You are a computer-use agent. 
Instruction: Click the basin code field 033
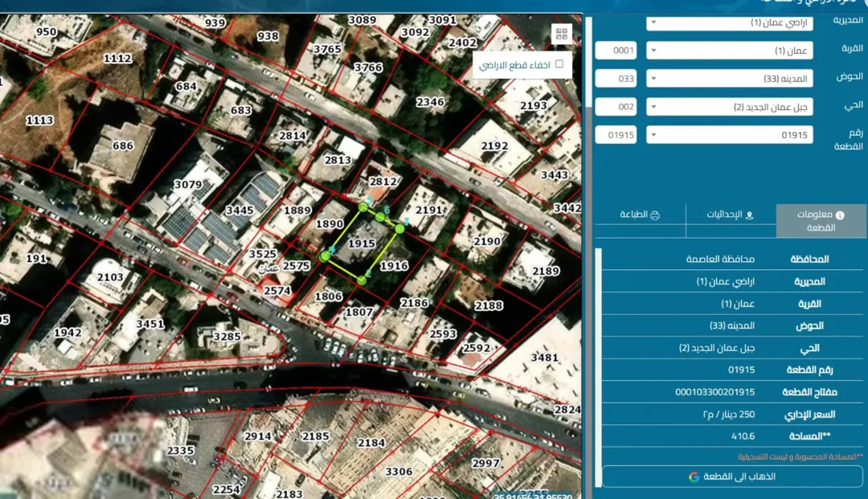(616, 79)
